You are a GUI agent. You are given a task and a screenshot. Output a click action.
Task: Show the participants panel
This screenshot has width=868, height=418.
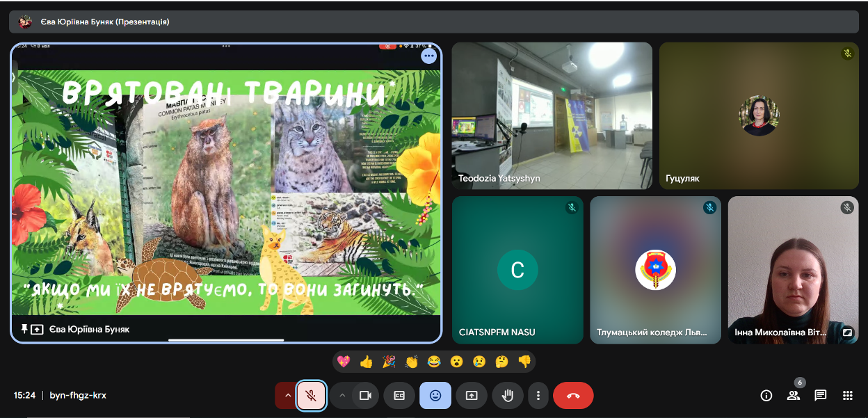point(793,395)
